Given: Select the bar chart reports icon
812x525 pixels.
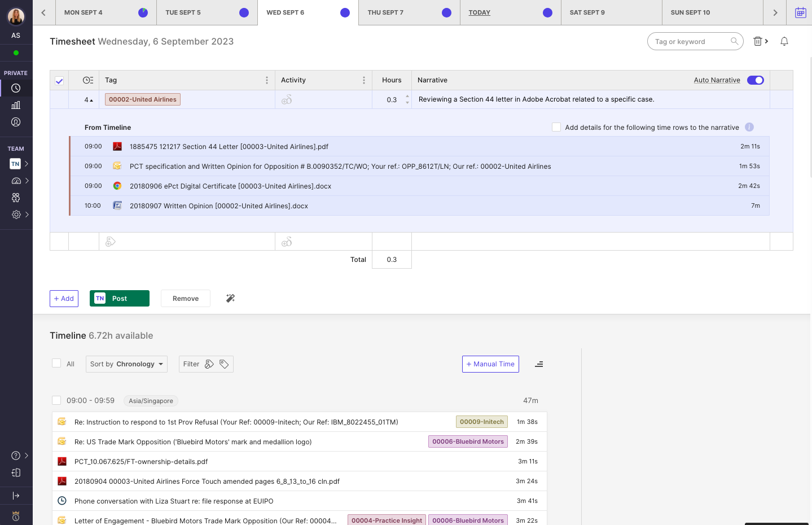Looking at the screenshot, I should pyautogui.click(x=16, y=105).
